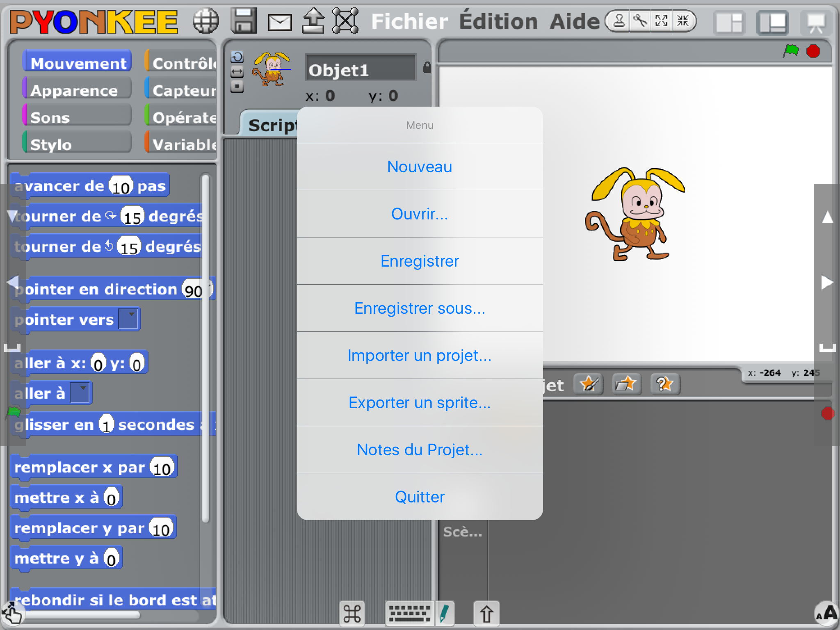Click the green flag start icon
Viewport: 840px width, 630px height.
coord(791,52)
